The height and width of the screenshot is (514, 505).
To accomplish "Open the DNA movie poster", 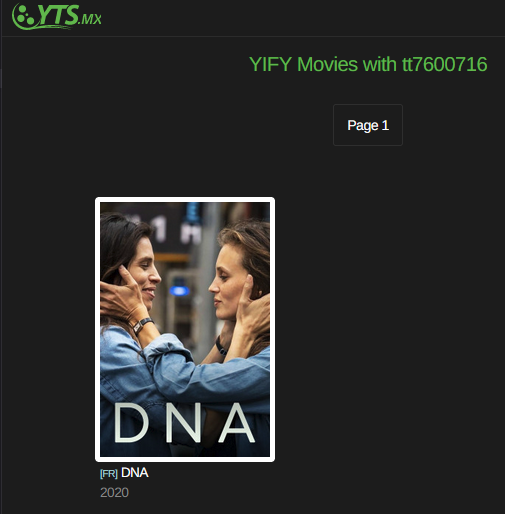I will coord(185,329).
